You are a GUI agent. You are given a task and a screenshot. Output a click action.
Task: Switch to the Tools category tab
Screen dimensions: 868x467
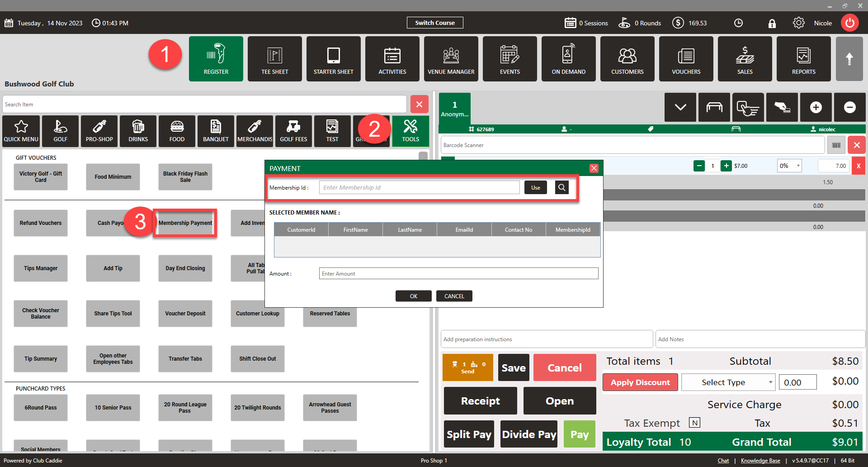click(410, 131)
